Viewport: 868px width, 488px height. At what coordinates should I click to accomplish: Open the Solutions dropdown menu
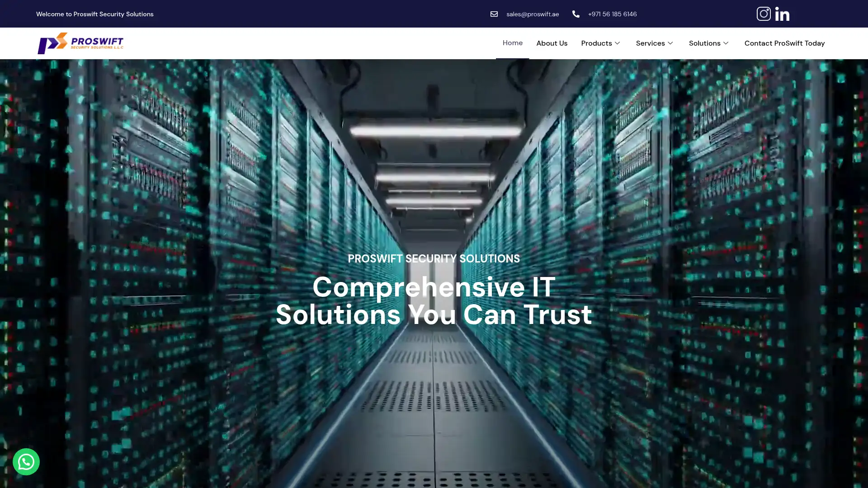pyautogui.click(x=705, y=43)
